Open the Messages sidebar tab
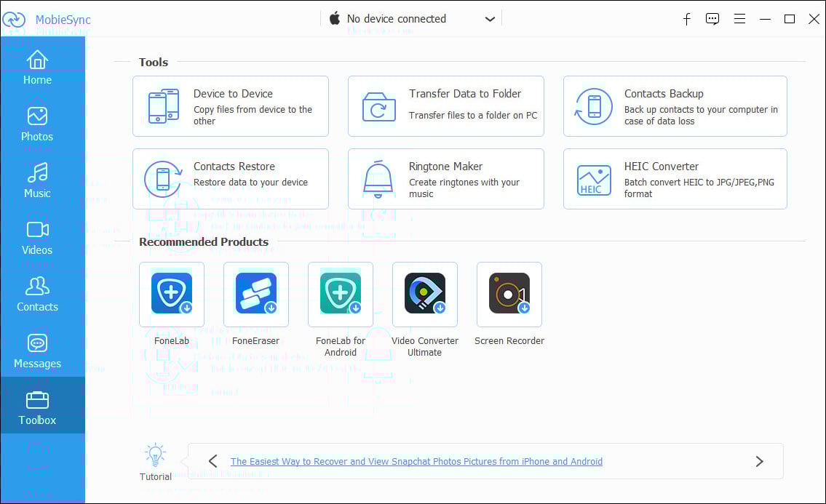Image resolution: width=826 pixels, height=504 pixels. tap(37, 351)
